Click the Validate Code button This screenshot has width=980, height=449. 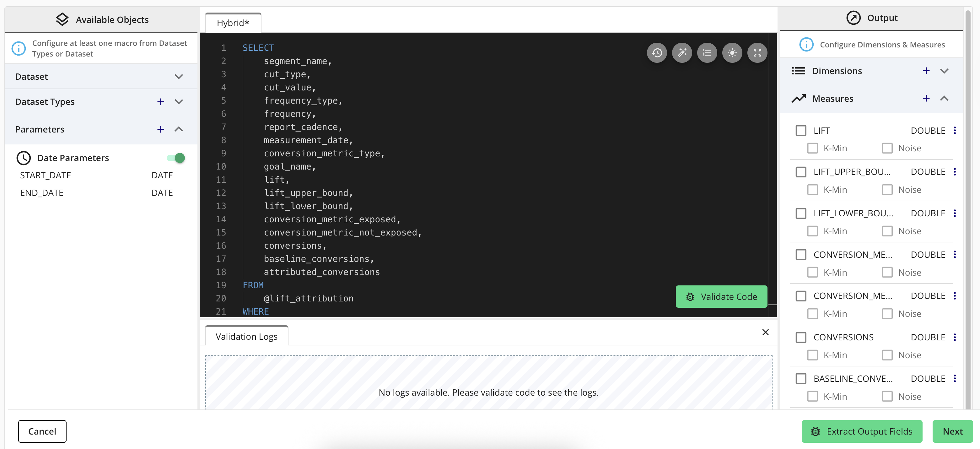click(721, 296)
